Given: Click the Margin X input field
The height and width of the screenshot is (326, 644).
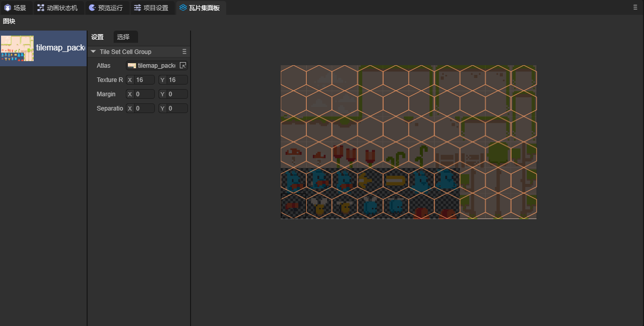Looking at the screenshot, I should (144, 94).
